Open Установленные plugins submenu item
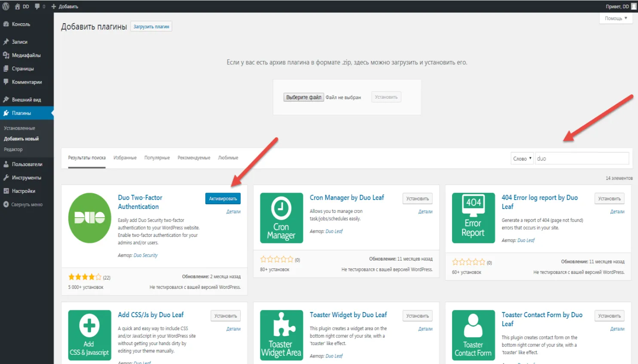 (x=20, y=128)
